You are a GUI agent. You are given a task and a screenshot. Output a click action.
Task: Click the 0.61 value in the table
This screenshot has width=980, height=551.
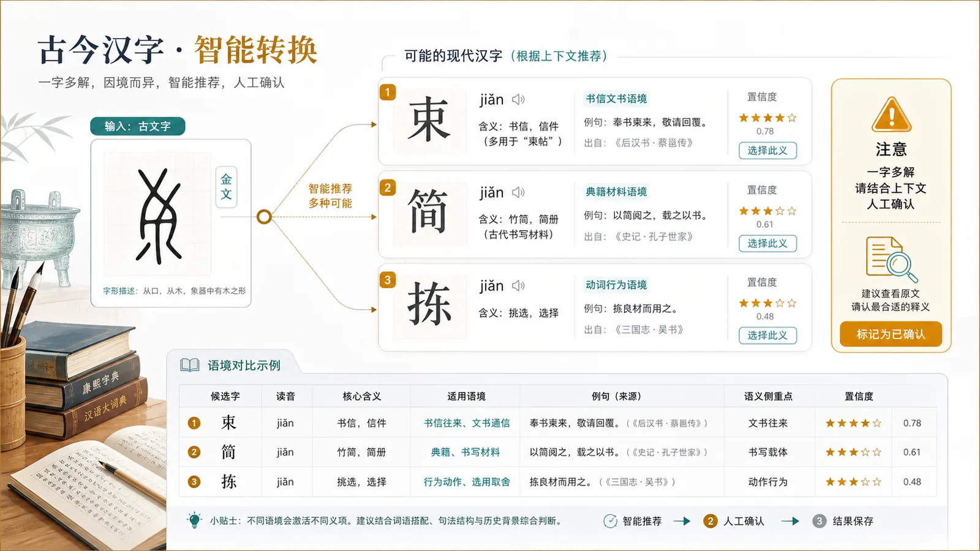(912, 452)
